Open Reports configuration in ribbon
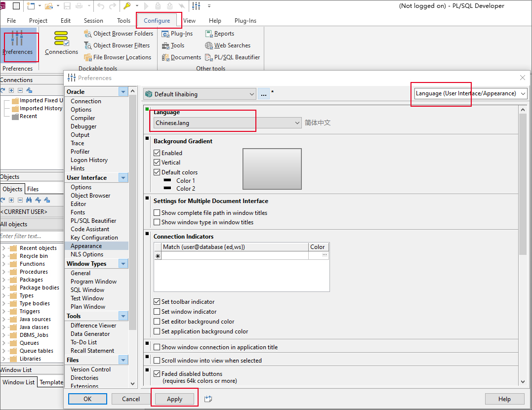Screen dimensions: 532x410 pyautogui.click(x=220, y=34)
